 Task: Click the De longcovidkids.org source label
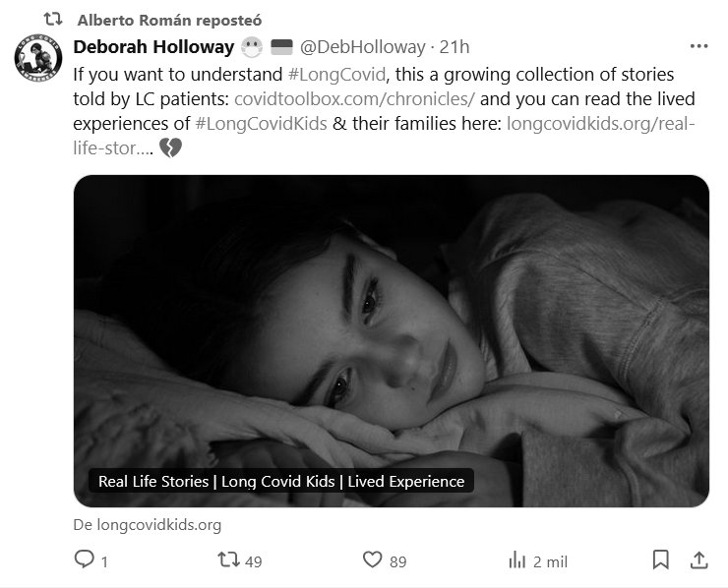tap(148, 525)
